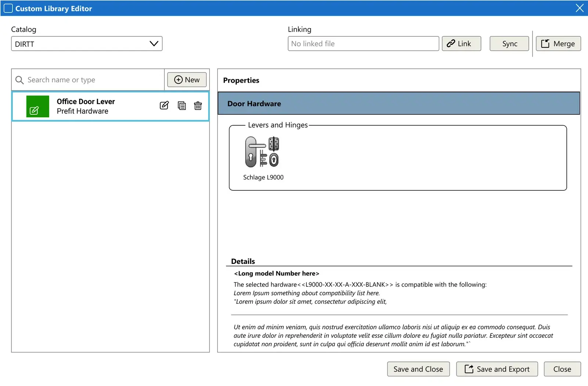
Task: Click the Sync button
Action: (509, 44)
